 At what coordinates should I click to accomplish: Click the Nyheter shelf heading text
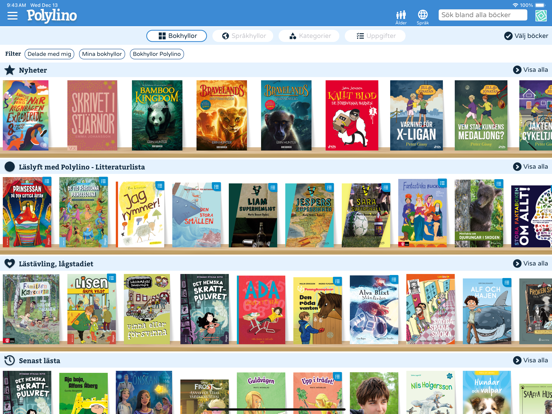tap(33, 70)
